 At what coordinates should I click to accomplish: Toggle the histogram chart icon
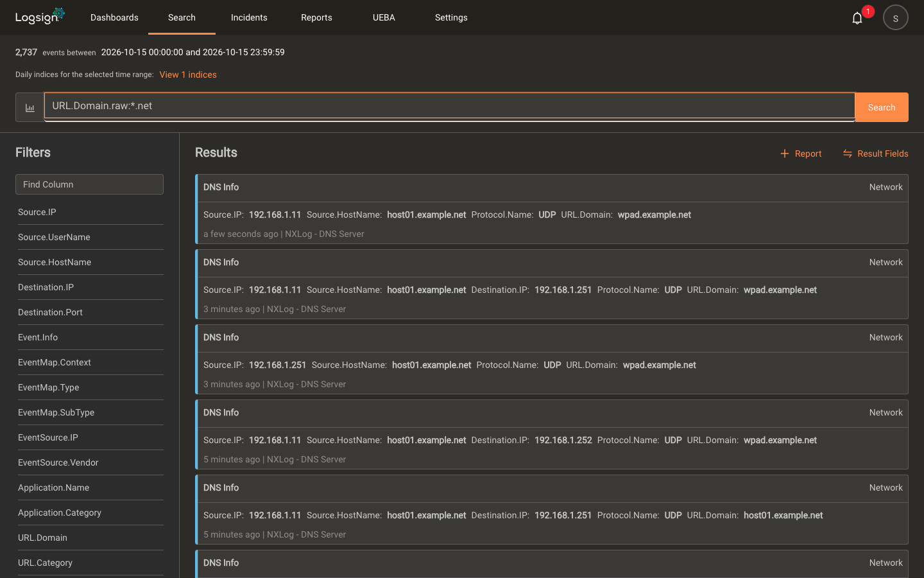tap(30, 107)
